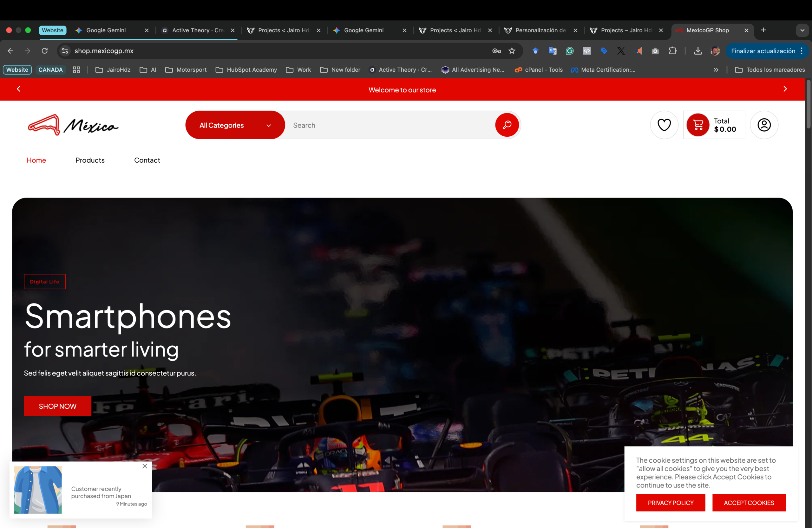Image resolution: width=812 pixels, height=528 pixels.
Task: Close the recent purchase notification popup
Action: [145, 466]
